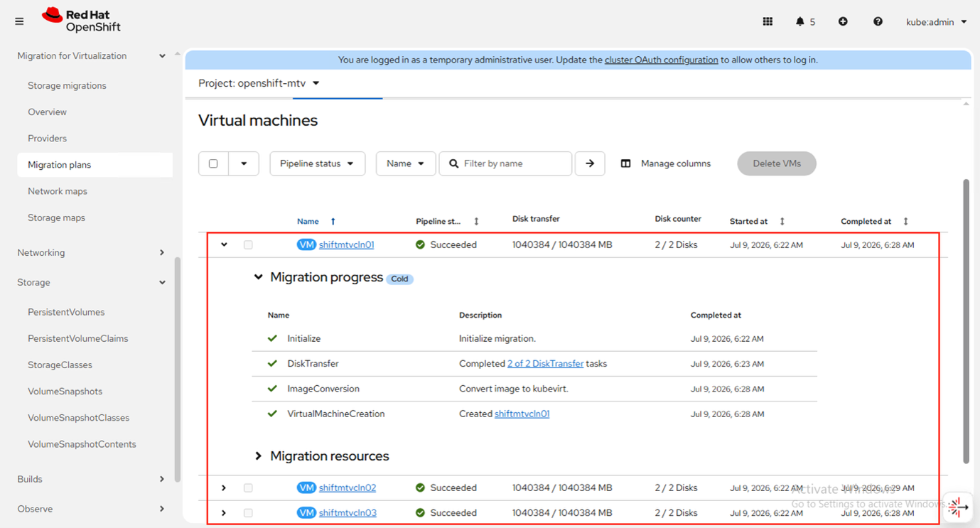Navigate to Providers
980x528 pixels.
47,138
